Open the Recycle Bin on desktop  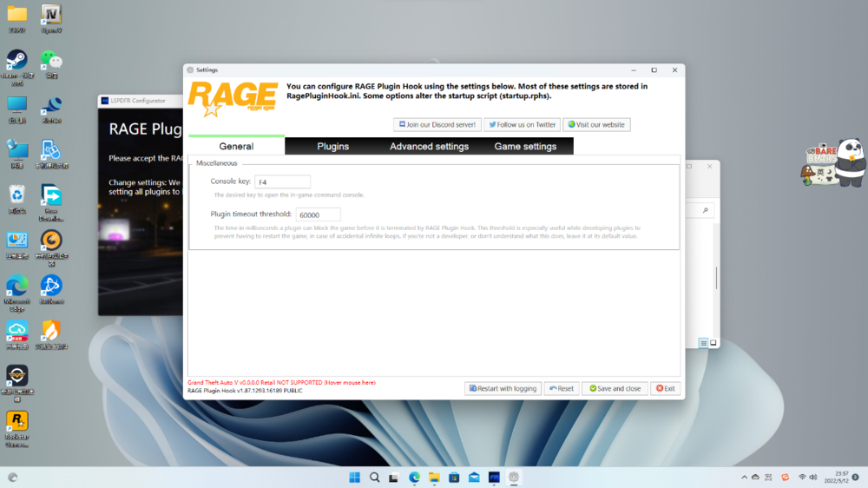pyautogui.click(x=16, y=195)
